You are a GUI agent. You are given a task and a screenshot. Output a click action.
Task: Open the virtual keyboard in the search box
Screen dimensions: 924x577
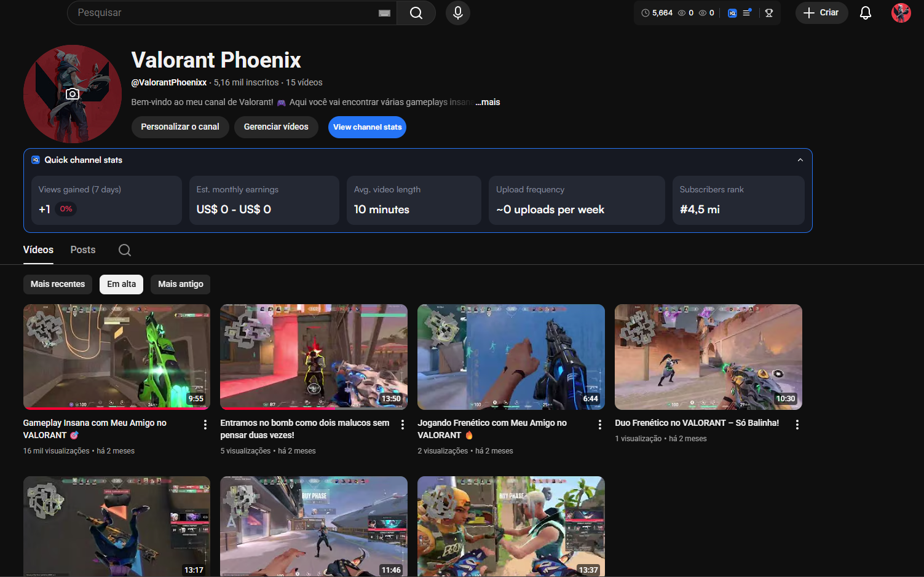click(385, 13)
